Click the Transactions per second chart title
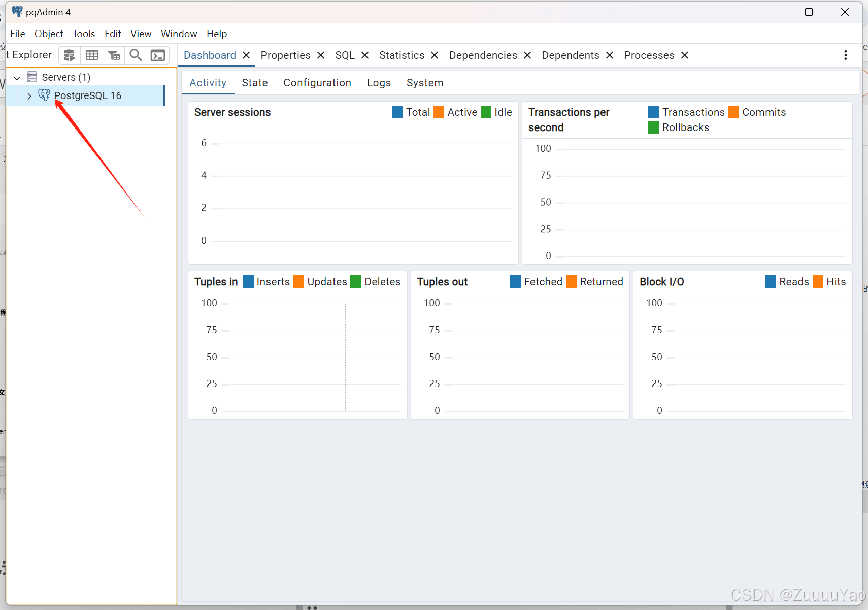The image size is (868, 610). click(x=569, y=120)
